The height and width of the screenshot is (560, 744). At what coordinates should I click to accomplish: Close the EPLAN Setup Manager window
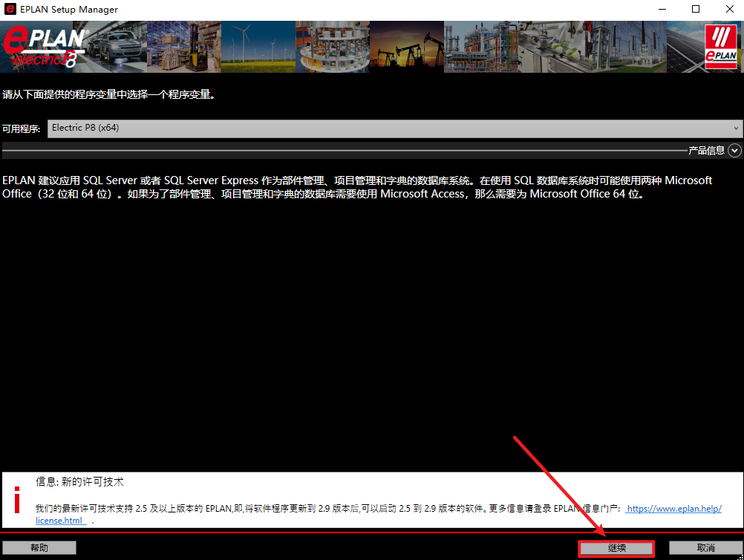click(x=729, y=10)
